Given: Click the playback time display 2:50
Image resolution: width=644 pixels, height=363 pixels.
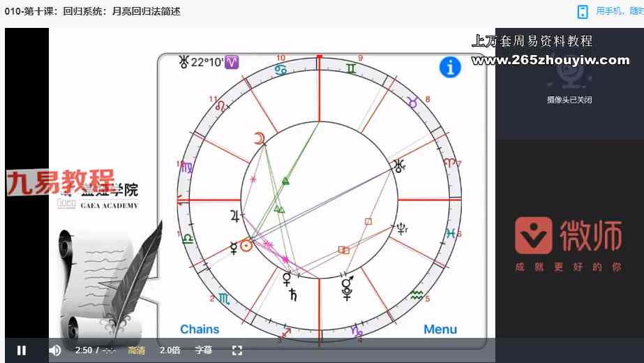Looking at the screenshot, I should (x=83, y=350).
